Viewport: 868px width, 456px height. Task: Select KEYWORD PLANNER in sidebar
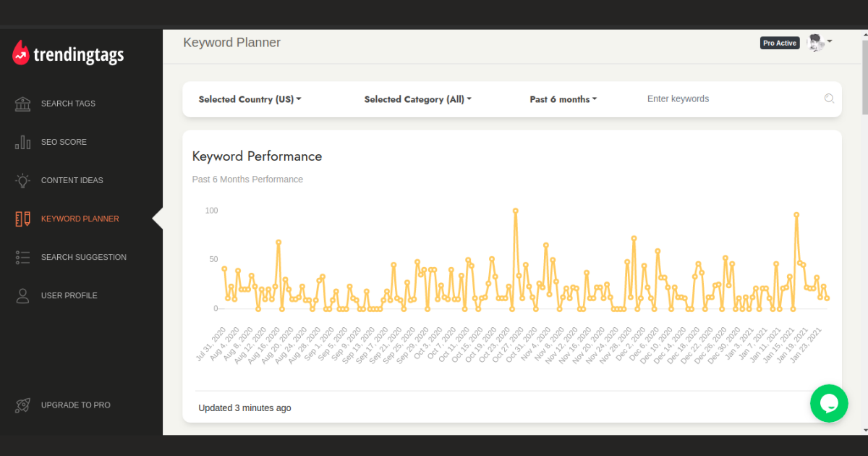click(x=80, y=219)
